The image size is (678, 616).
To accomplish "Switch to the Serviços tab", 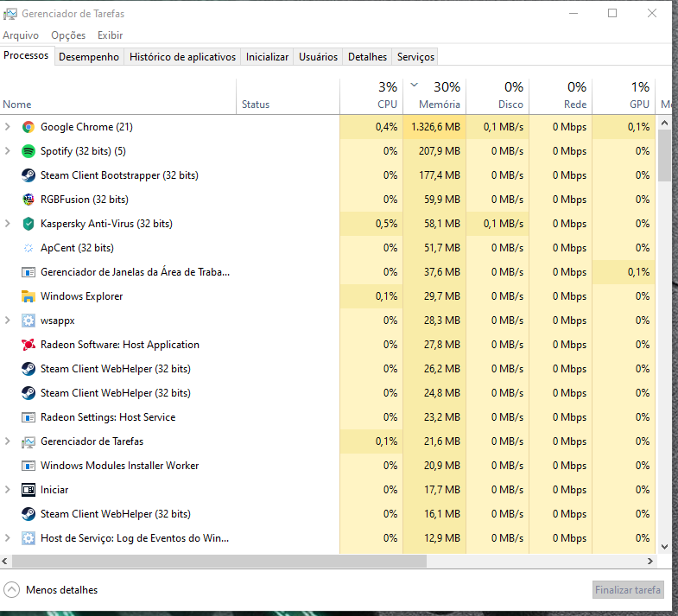I will click(x=415, y=57).
